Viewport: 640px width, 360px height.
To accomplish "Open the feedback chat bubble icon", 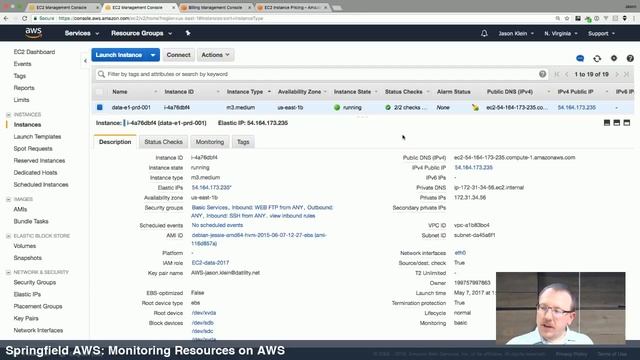I will coord(580,58).
